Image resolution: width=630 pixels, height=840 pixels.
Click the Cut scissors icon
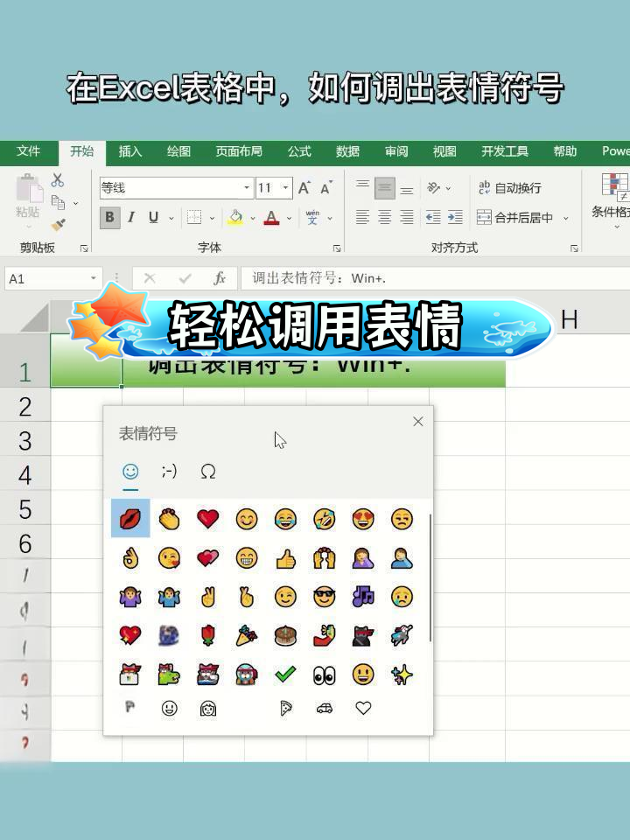tap(58, 180)
